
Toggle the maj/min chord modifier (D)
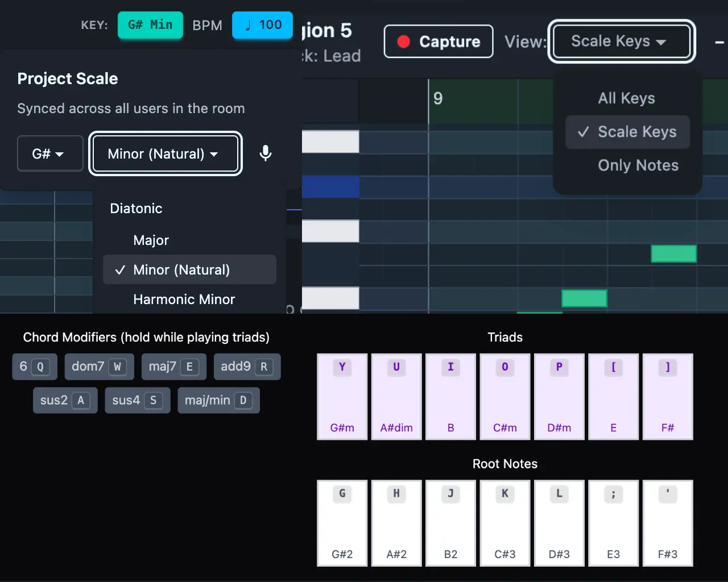pyautogui.click(x=219, y=400)
